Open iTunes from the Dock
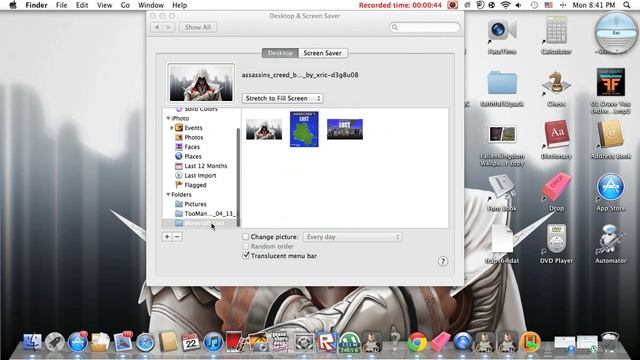 (x=213, y=342)
